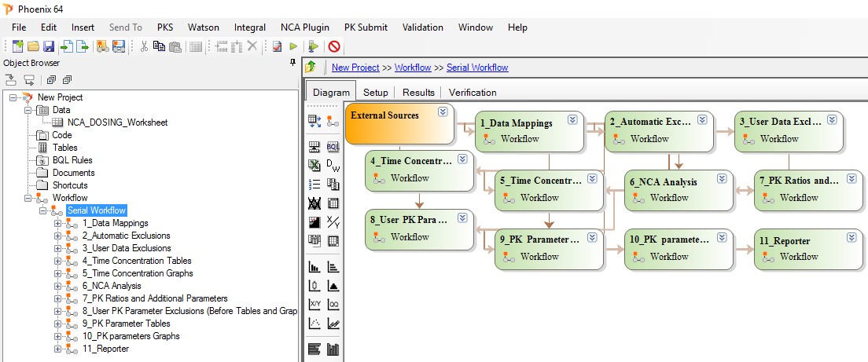Collapse the Serial Workflow tree node
Image resolution: width=868 pixels, height=362 pixels.
(x=42, y=210)
